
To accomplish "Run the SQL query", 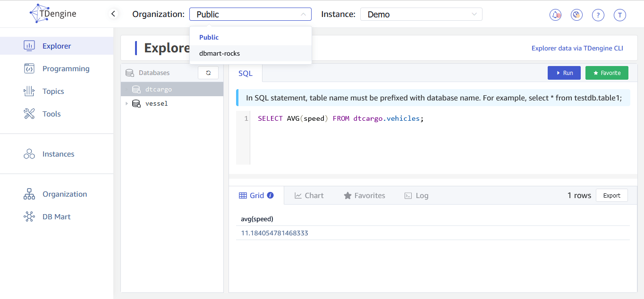I will coord(564,73).
